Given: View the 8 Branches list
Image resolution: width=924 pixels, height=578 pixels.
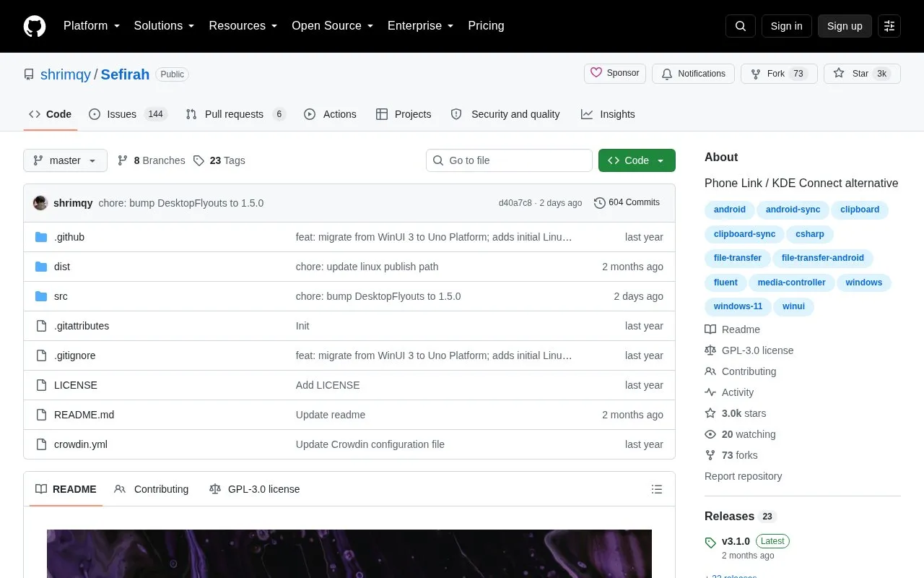Looking at the screenshot, I should coord(151,160).
